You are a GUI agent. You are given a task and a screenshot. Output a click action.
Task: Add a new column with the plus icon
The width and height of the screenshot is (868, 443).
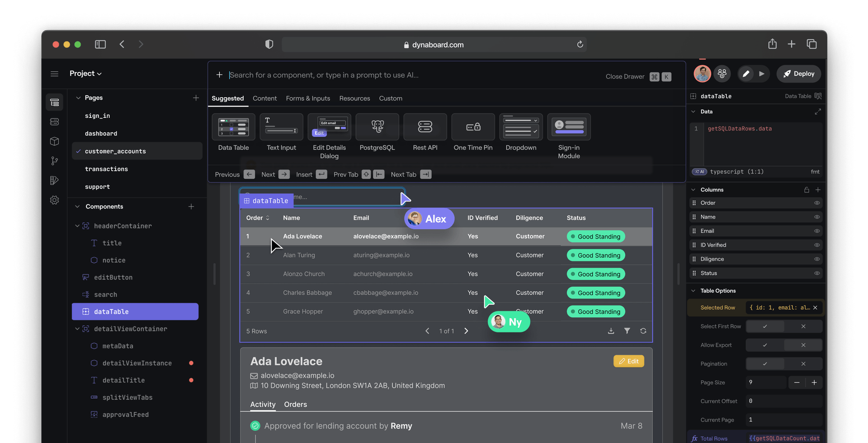click(818, 190)
